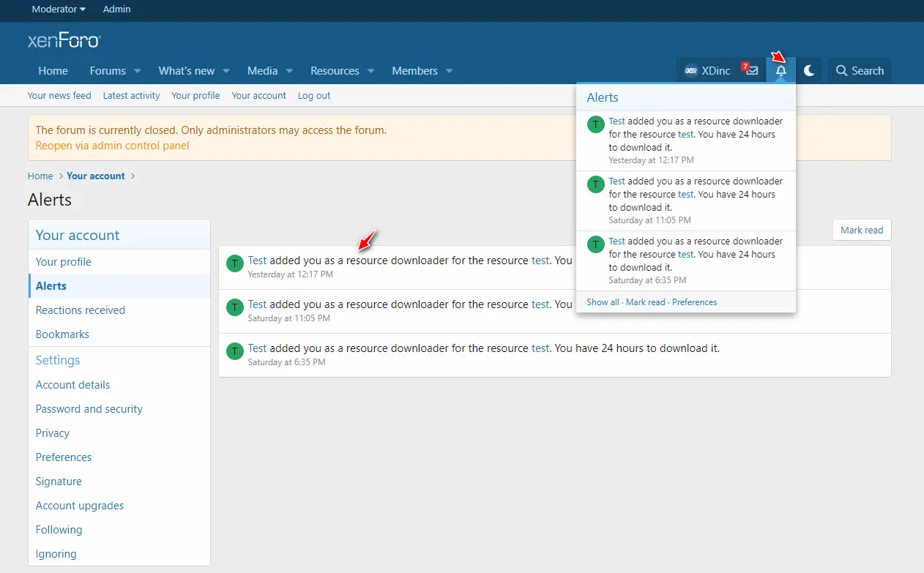Open the conversations envelope inbox icon
924x573 pixels.
751,71
